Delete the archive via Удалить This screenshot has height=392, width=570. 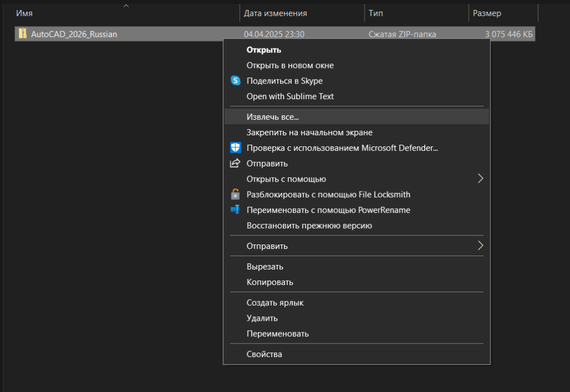click(x=261, y=318)
